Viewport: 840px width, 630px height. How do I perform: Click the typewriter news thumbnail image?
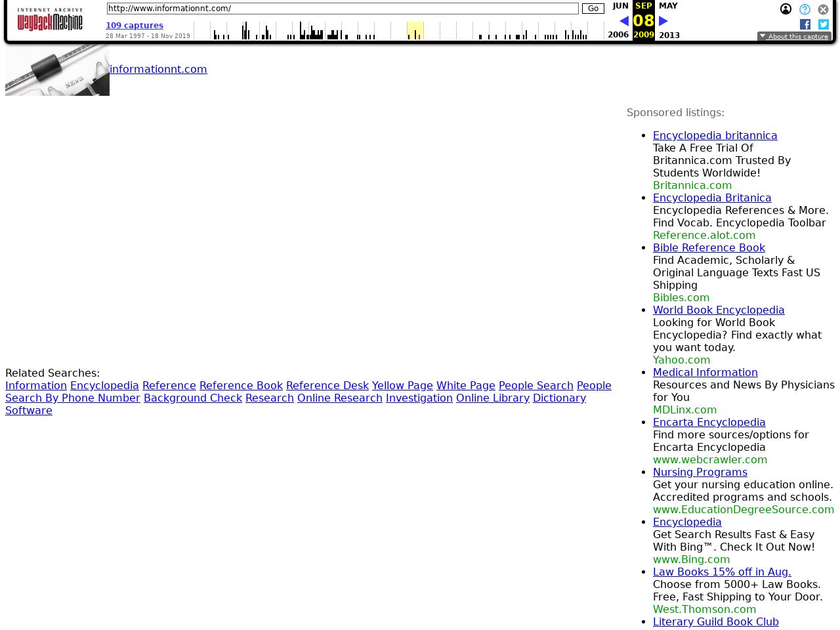click(57, 70)
